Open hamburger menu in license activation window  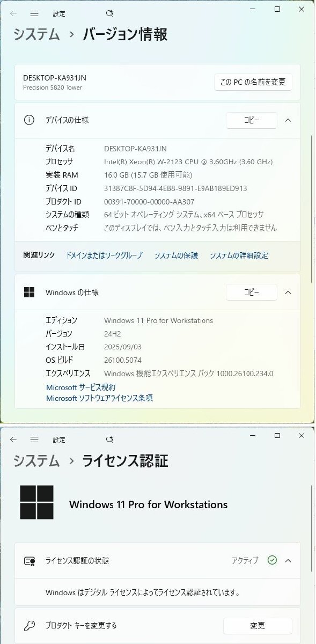(34, 440)
